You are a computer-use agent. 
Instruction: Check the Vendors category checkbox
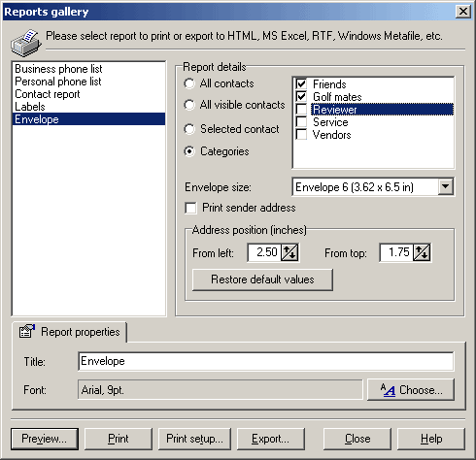coord(301,135)
